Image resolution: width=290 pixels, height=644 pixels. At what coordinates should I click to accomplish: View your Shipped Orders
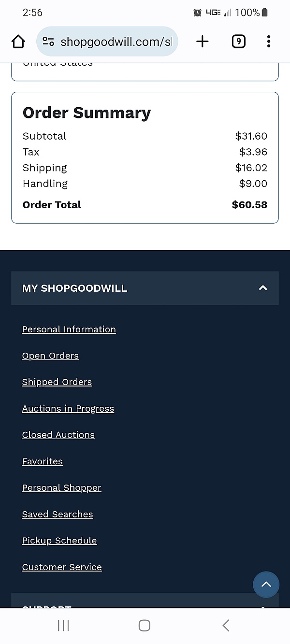pos(57,382)
